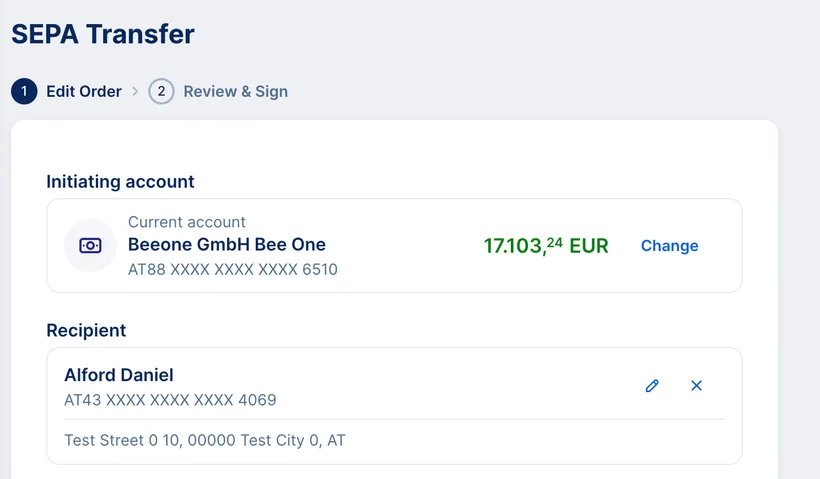Image resolution: width=820 pixels, height=479 pixels.
Task: Remove recipient using the X icon
Action: click(x=697, y=385)
